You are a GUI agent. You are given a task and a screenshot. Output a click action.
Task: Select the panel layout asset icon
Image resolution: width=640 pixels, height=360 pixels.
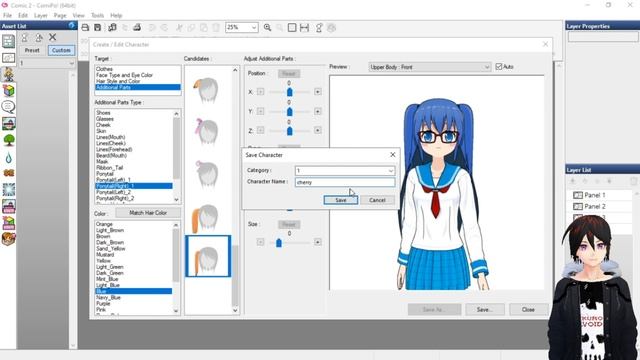tap(9, 41)
